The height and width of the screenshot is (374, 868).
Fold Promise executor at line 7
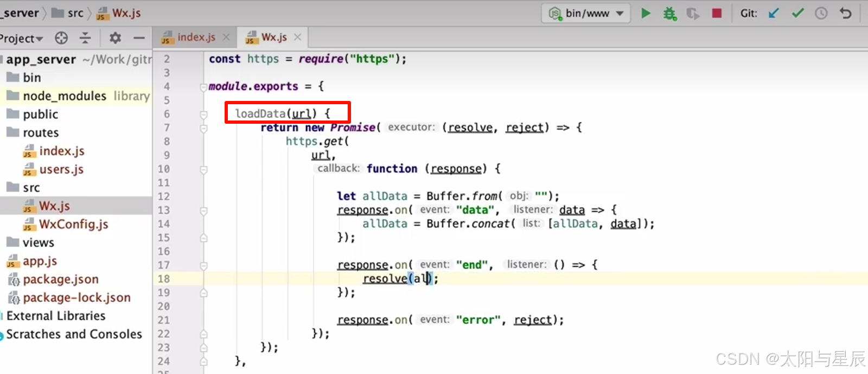(203, 128)
